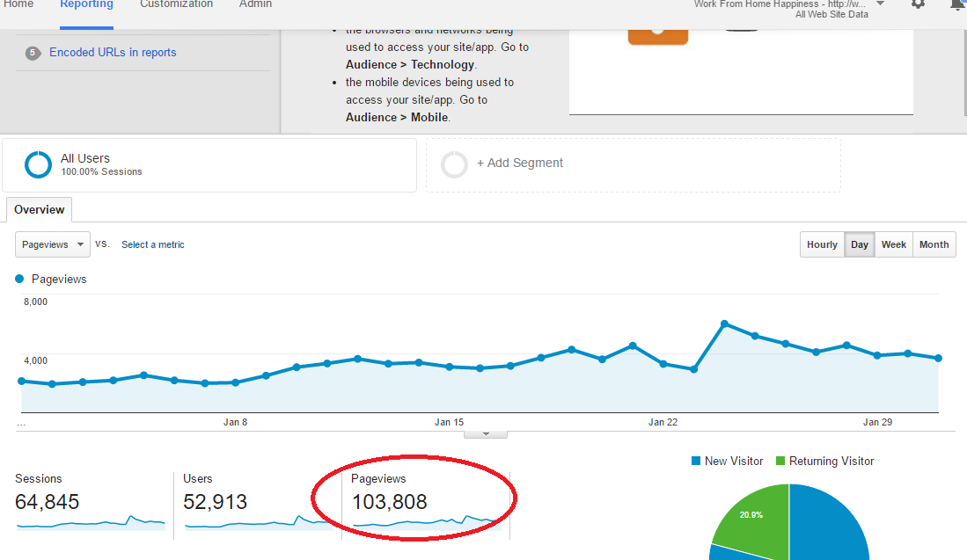967x560 pixels.
Task: Click All Web Site Data text
Action: [x=831, y=14]
